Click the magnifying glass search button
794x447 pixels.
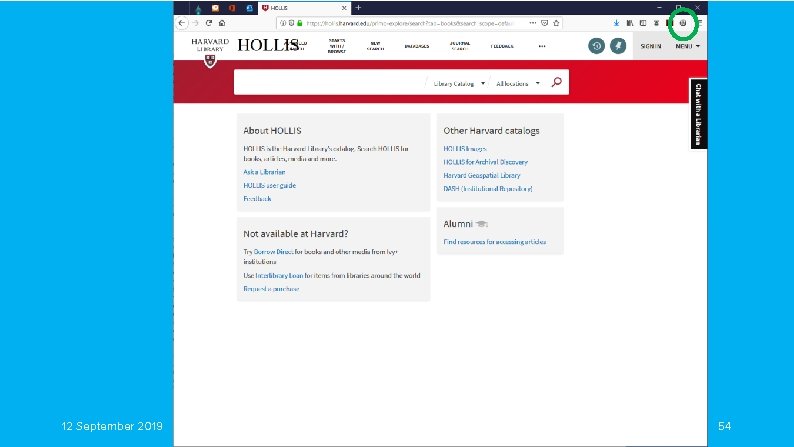[x=557, y=82]
